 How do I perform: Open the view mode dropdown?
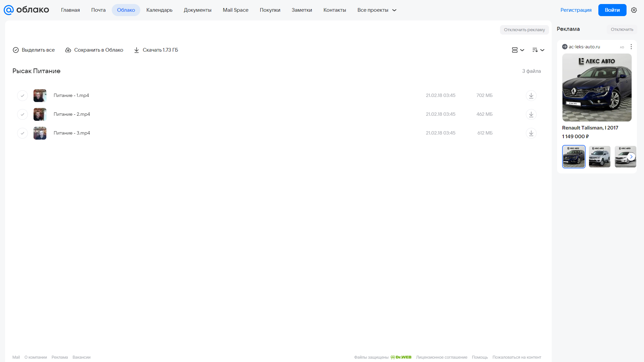point(518,50)
